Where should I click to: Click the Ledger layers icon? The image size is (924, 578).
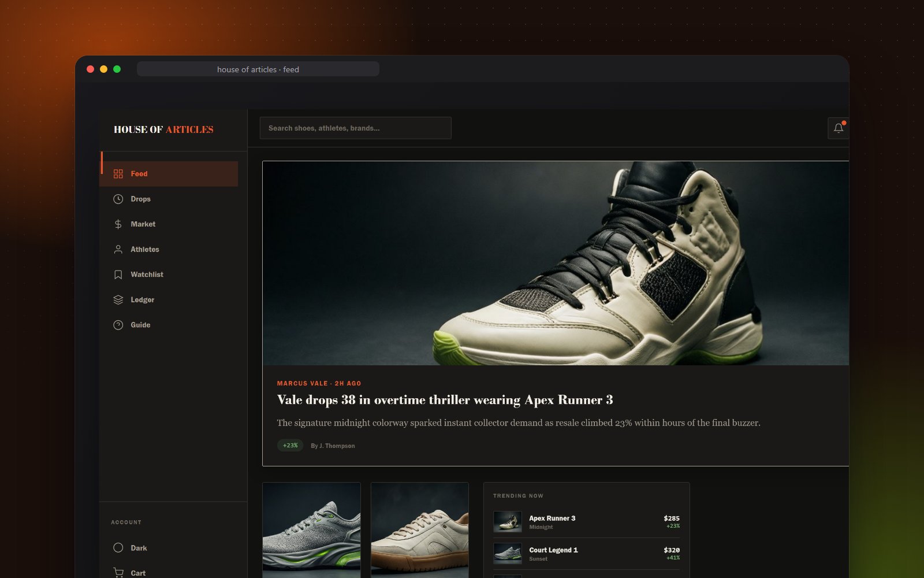pos(118,300)
